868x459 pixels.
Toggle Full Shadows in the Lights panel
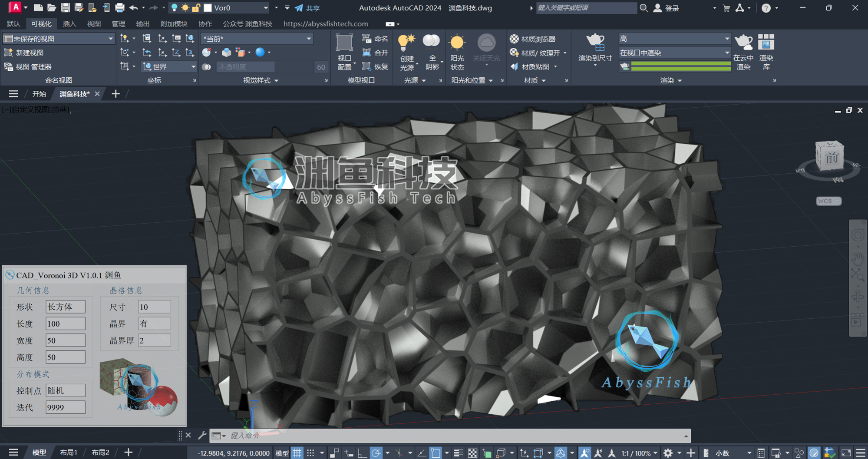pyautogui.click(x=432, y=52)
